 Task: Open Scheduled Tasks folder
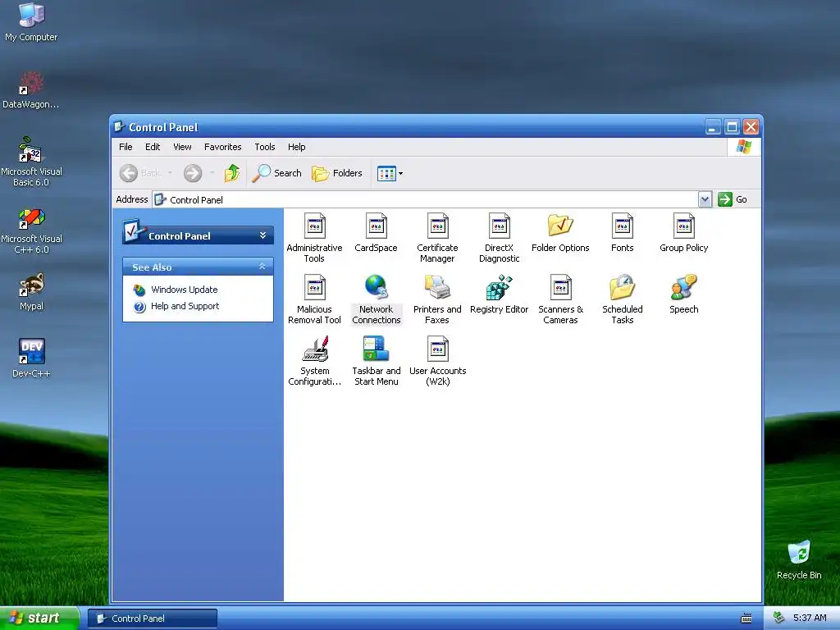(623, 299)
